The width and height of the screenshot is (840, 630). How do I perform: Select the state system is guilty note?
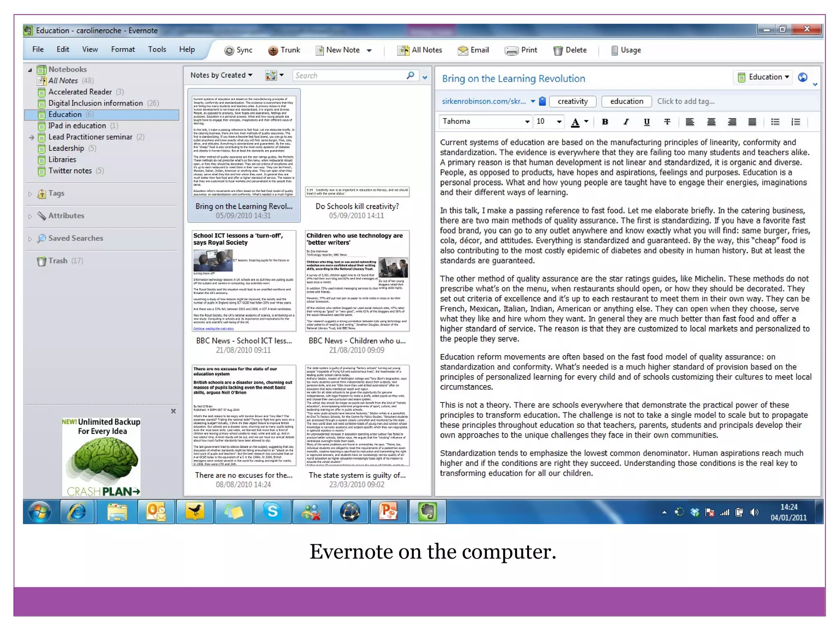357,426
